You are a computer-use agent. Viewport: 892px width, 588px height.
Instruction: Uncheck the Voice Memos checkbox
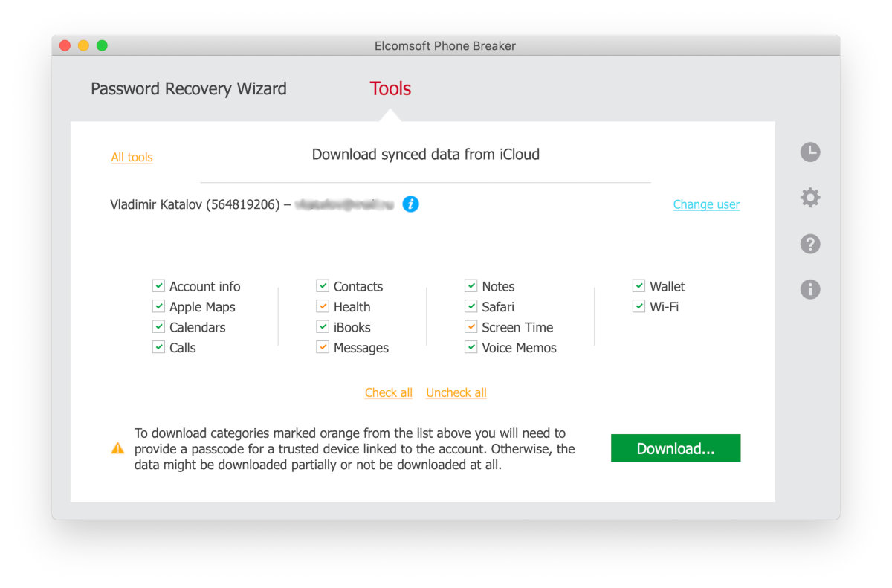(x=471, y=347)
